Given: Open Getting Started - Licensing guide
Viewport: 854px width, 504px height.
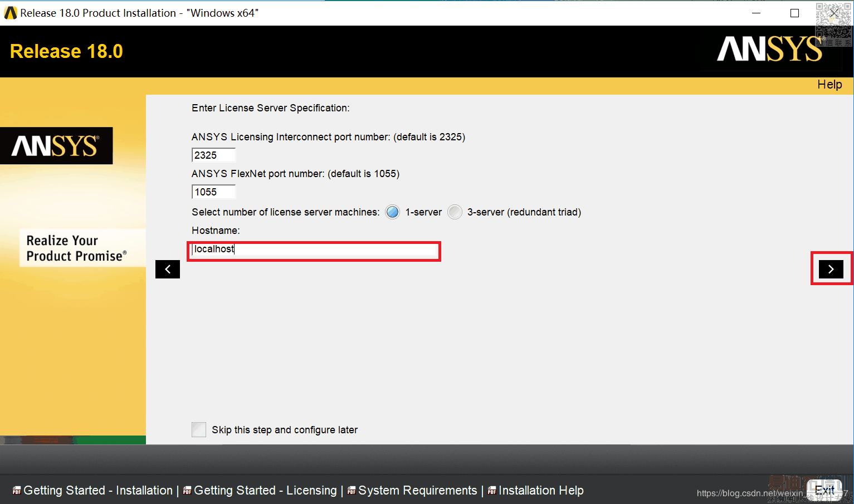Looking at the screenshot, I should [x=265, y=491].
